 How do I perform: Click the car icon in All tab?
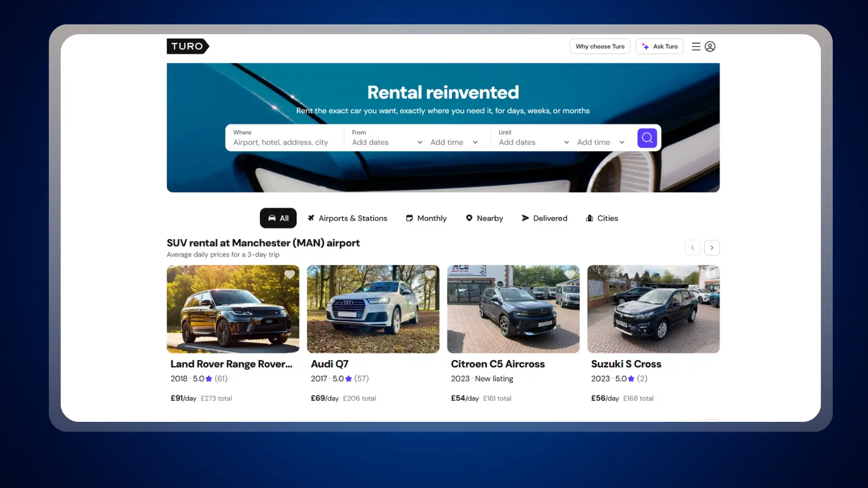[x=272, y=218]
